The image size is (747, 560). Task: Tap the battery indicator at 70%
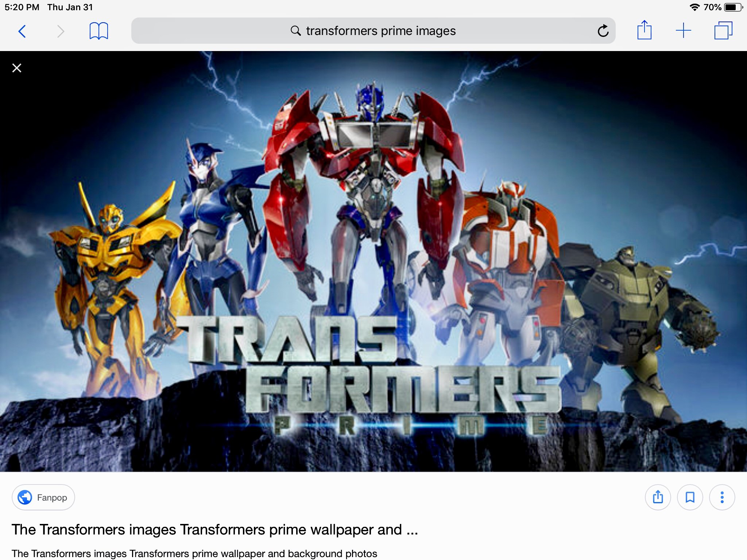(x=724, y=7)
